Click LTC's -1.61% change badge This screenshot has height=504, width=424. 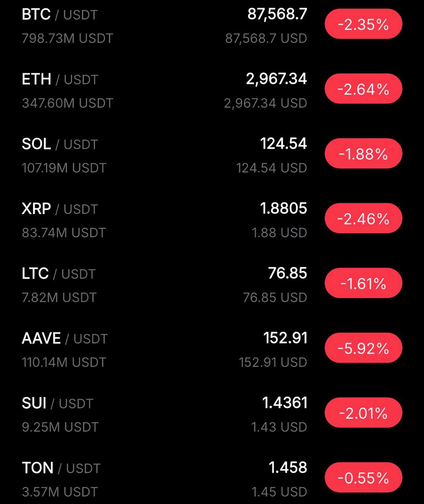click(x=363, y=283)
